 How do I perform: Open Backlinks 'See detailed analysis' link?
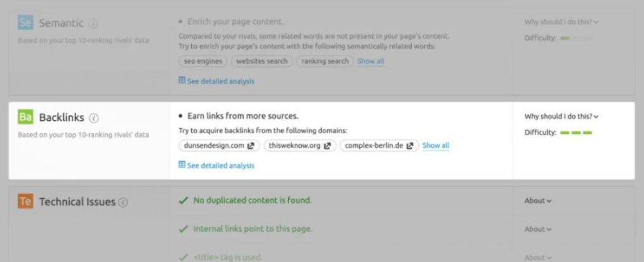[216, 166]
